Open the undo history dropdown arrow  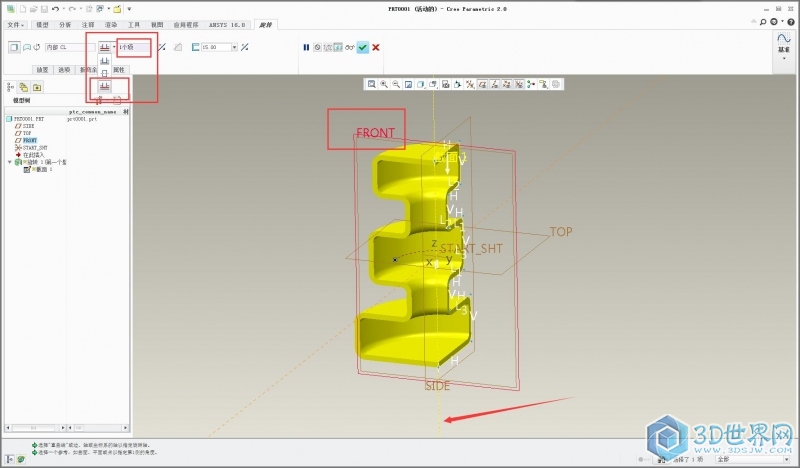coord(63,9)
